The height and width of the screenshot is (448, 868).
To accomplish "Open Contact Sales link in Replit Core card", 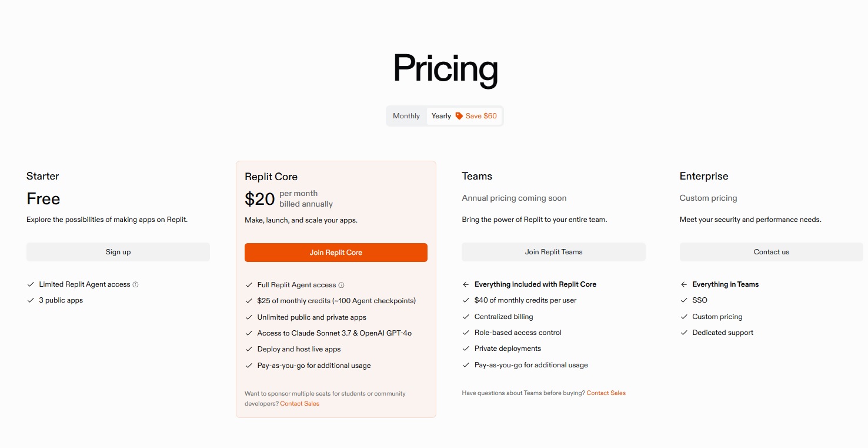I will tap(300, 404).
